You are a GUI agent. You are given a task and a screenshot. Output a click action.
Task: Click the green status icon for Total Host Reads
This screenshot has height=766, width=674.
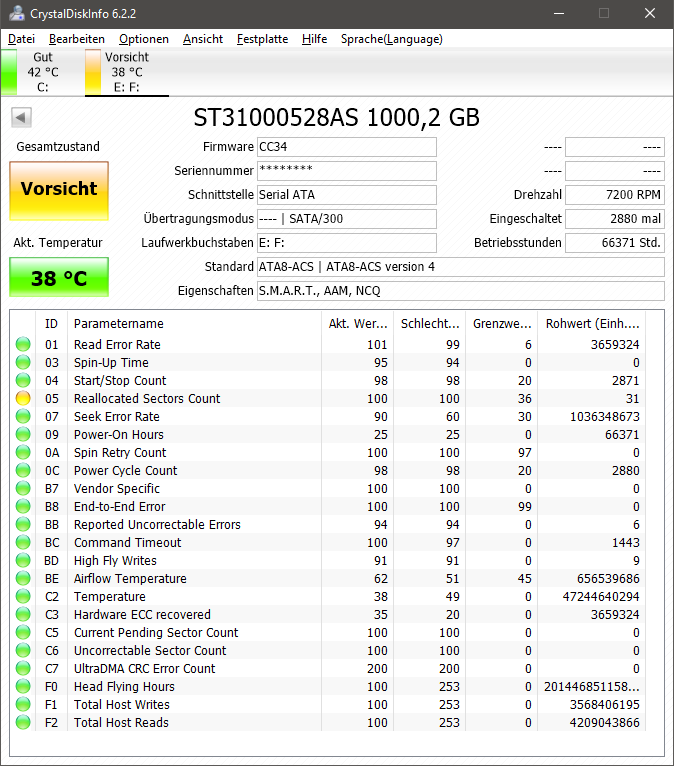23,722
